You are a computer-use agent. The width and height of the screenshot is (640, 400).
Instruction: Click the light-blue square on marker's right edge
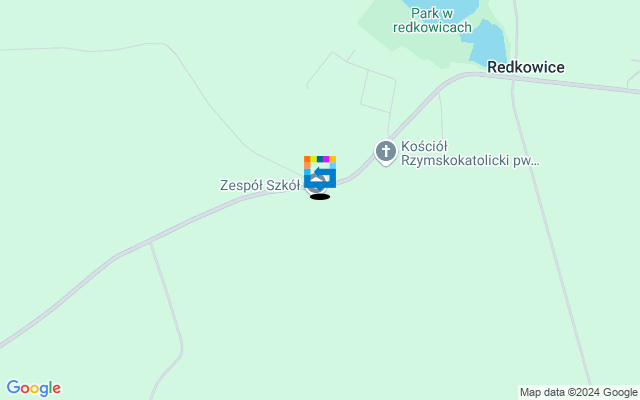333,165
